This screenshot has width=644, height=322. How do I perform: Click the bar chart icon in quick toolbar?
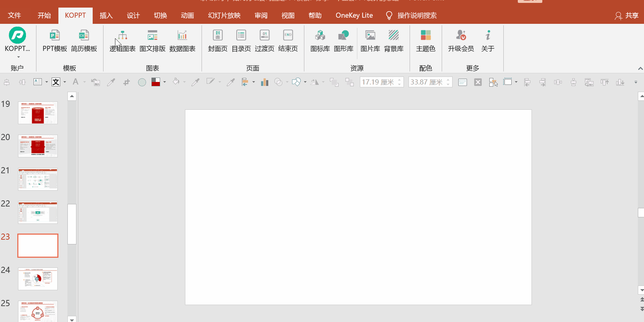[x=265, y=82]
